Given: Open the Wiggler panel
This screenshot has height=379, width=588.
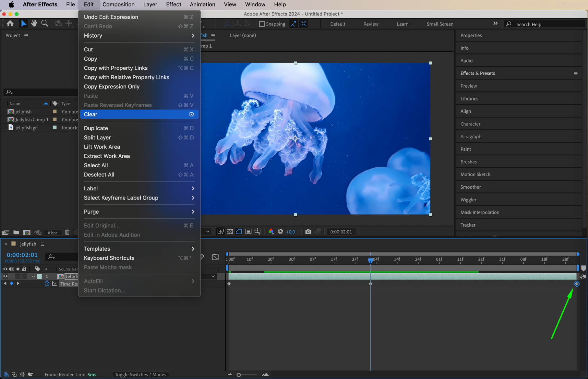Looking at the screenshot, I should (468, 200).
